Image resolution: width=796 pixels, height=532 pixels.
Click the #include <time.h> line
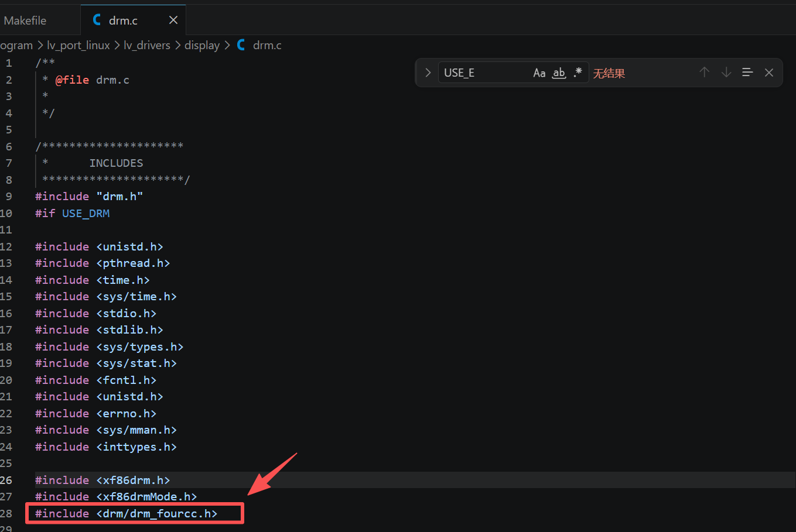[93, 280]
